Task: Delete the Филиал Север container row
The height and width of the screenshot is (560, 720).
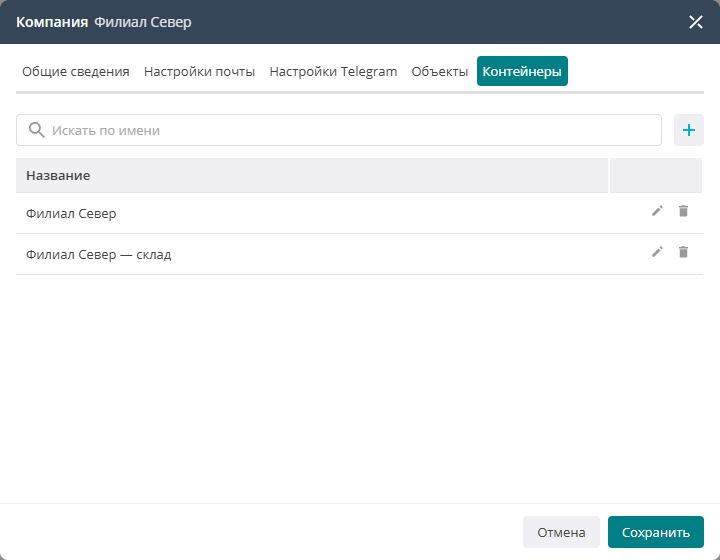Action: click(683, 211)
